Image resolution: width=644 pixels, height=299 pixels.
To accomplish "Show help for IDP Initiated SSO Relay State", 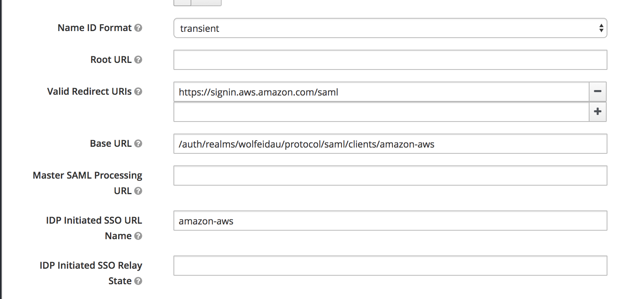I will click(x=138, y=281).
